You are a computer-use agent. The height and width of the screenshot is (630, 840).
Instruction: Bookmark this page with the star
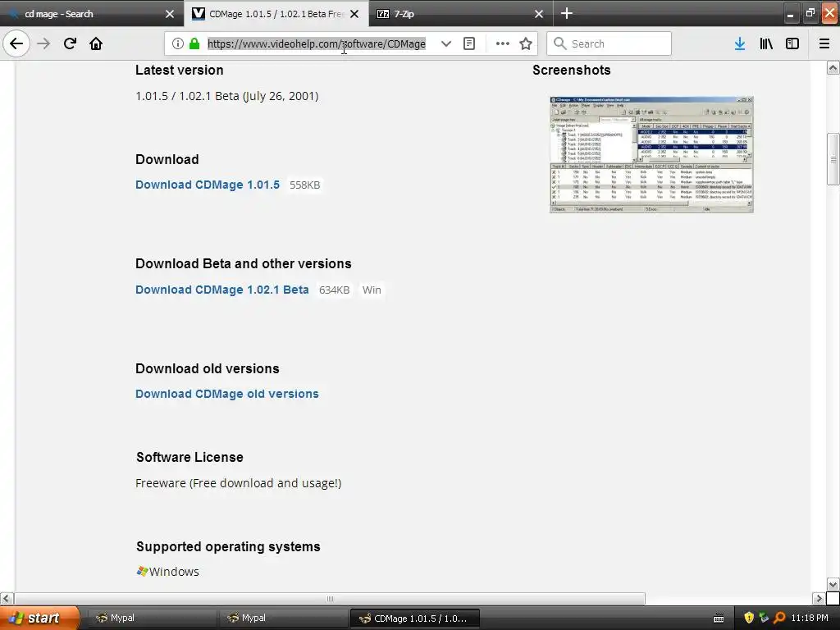(526, 43)
